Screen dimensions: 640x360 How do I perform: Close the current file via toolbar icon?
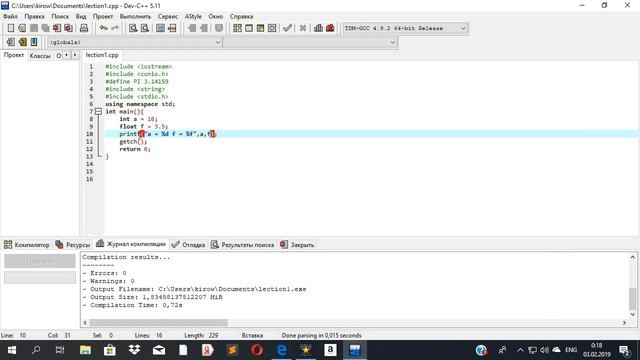(57, 28)
